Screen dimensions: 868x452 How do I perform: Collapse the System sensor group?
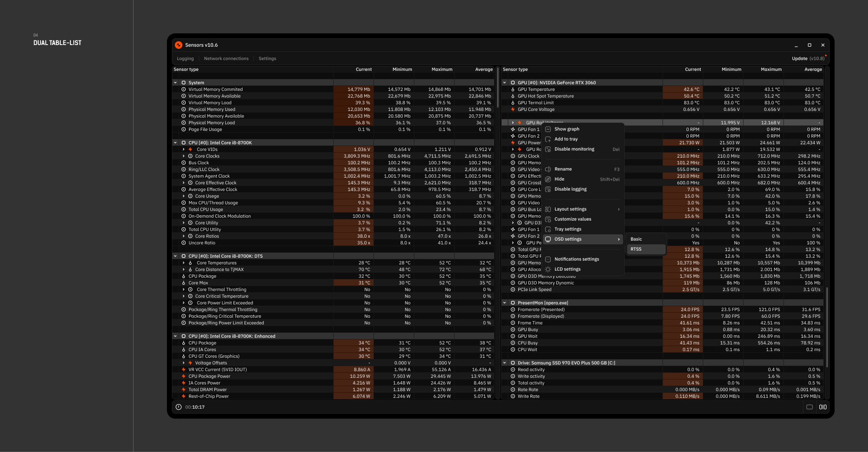175,83
